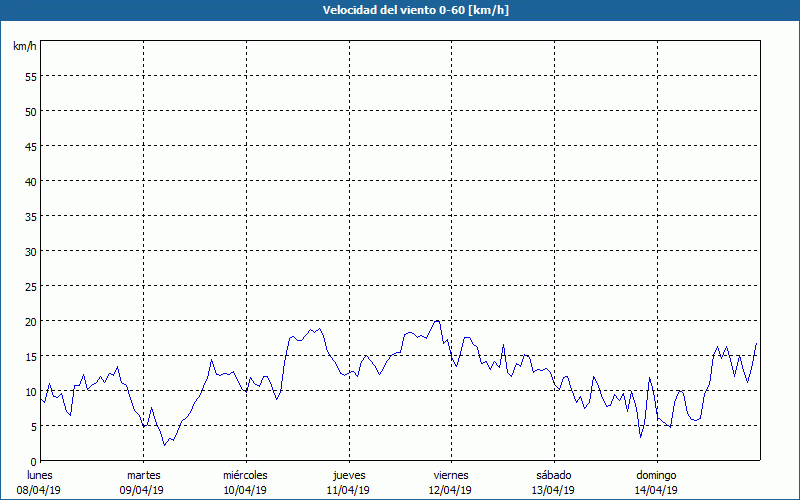Click the 10 label on the vertical axis

click(30, 391)
